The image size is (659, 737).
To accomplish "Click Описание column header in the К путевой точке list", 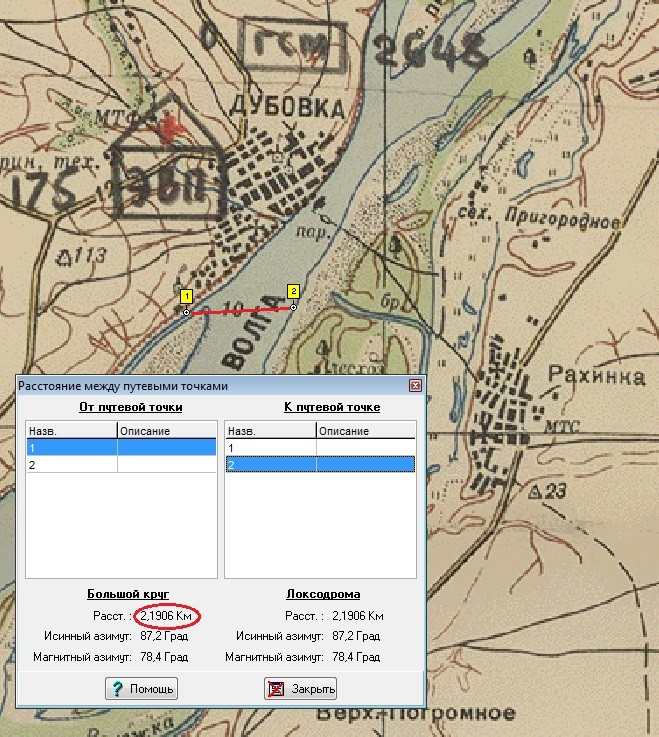I will pos(366,431).
